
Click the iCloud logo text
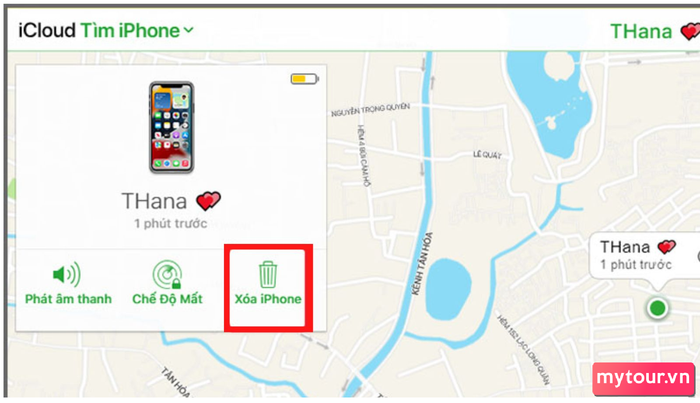point(47,30)
